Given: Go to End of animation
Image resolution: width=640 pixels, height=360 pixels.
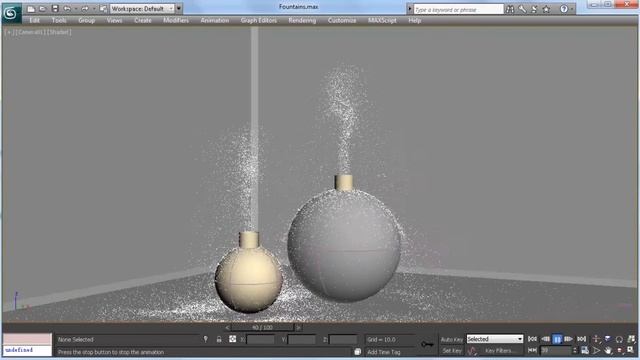Looking at the screenshot, I should [582, 339].
